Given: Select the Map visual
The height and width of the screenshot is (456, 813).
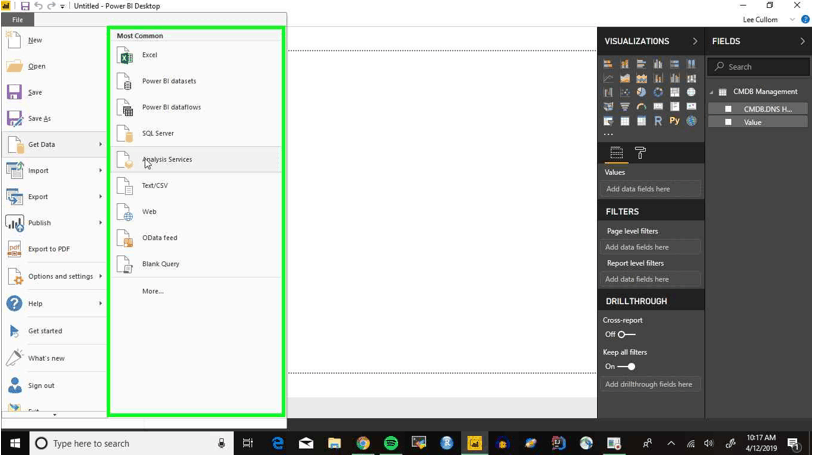Looking at the screenshot, I should point(691,92).
